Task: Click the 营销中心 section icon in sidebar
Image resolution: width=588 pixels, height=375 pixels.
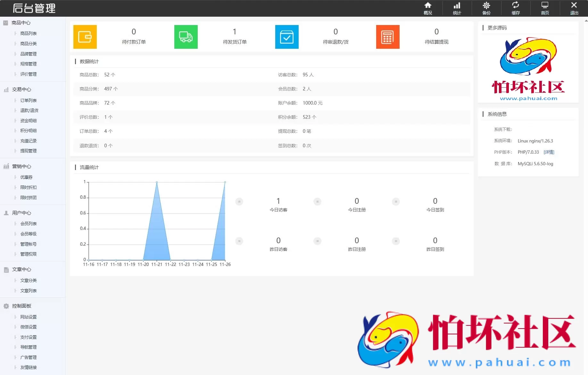Action: pyautogui.click(x=5, y=166)
